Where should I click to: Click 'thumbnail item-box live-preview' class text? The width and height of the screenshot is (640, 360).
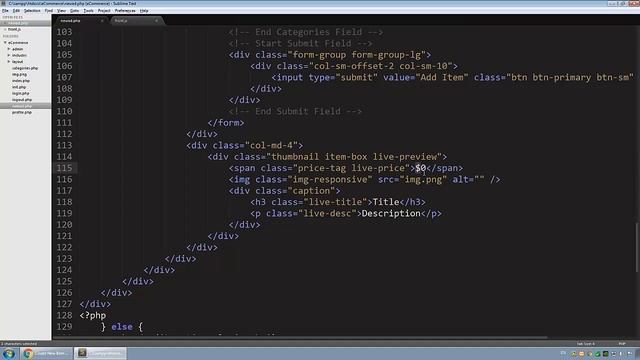pos(354,157)
